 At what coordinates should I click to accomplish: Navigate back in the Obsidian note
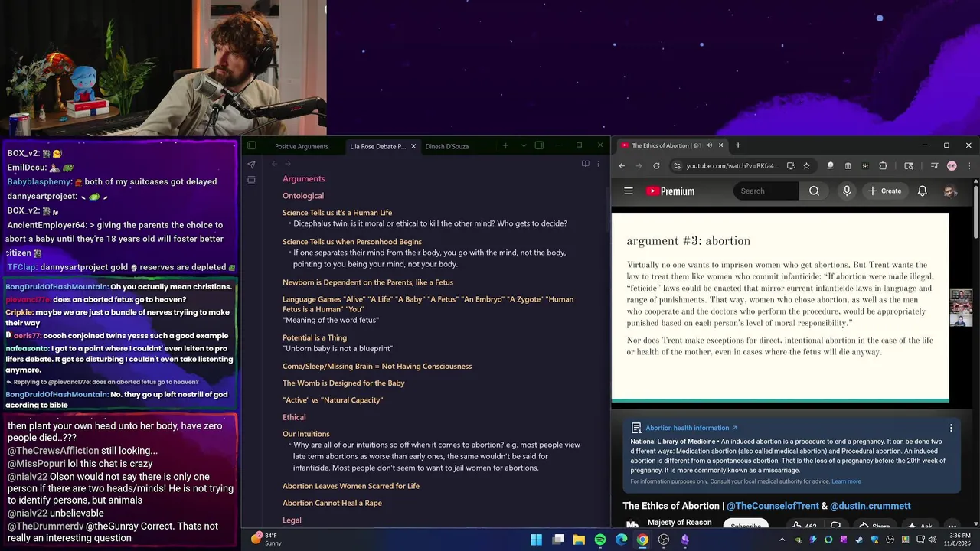[x=274, y=164]
